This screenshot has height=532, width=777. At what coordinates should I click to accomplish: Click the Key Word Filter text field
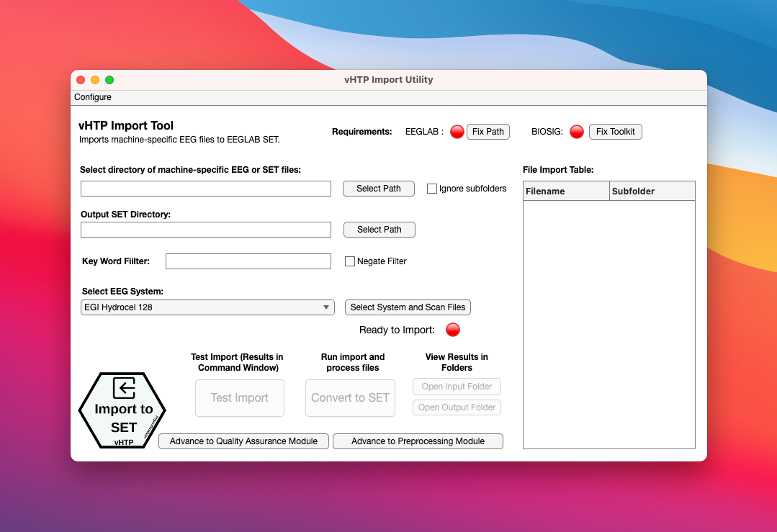click(248, 261)
